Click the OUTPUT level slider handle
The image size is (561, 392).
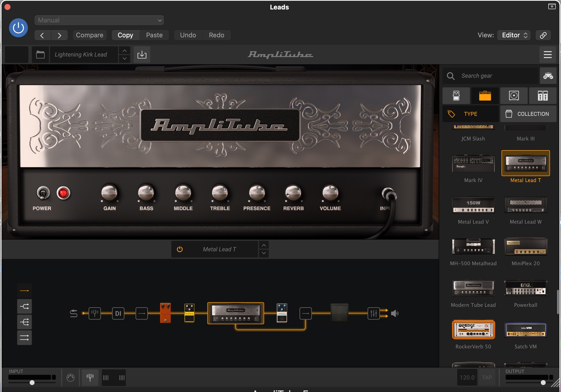point(543,383)
